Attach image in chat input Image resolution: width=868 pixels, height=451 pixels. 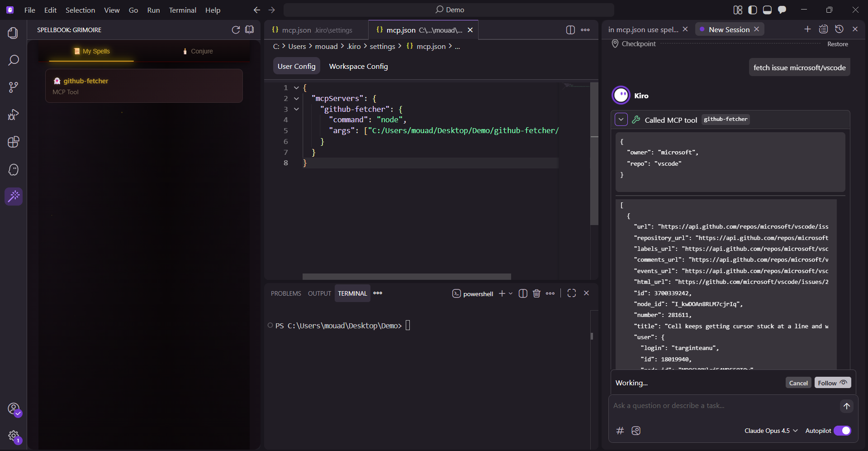[636, 431]
